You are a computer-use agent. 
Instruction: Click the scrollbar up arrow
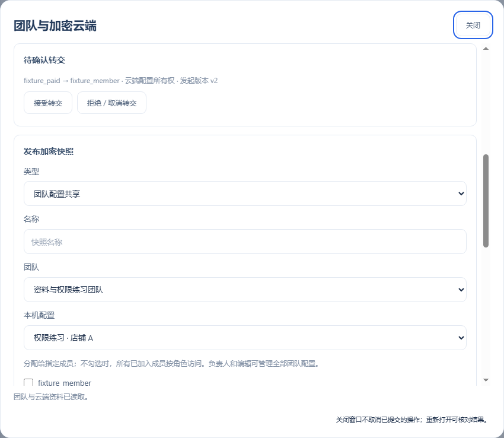click(486, 49)
